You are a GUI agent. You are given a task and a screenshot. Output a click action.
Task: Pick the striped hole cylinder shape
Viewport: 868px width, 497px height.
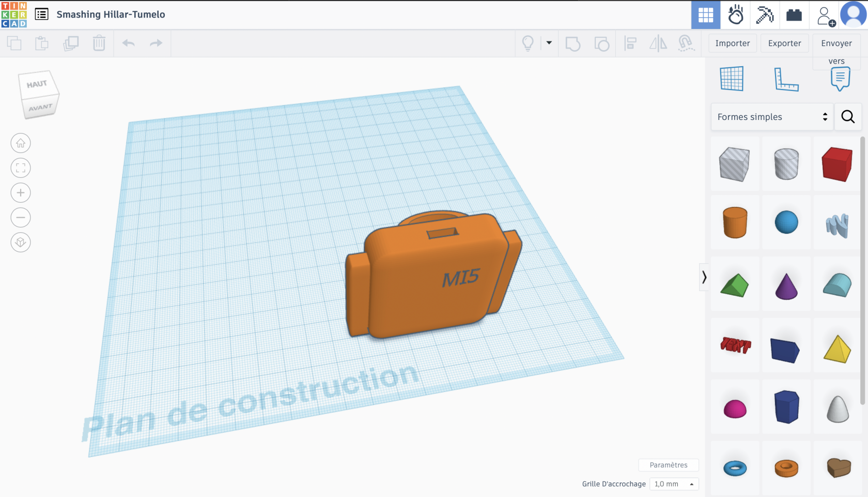click(786, 164)
